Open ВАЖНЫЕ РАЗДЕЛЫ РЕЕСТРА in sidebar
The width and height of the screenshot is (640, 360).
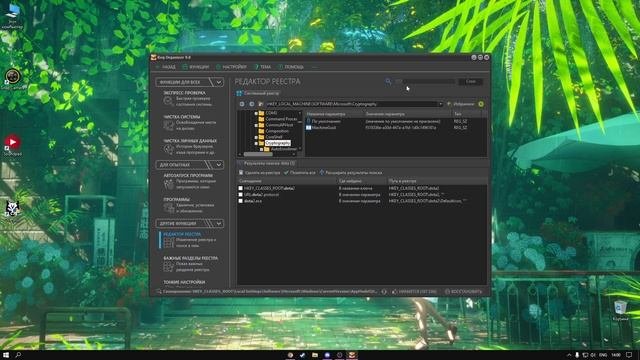tap(190, 264)
